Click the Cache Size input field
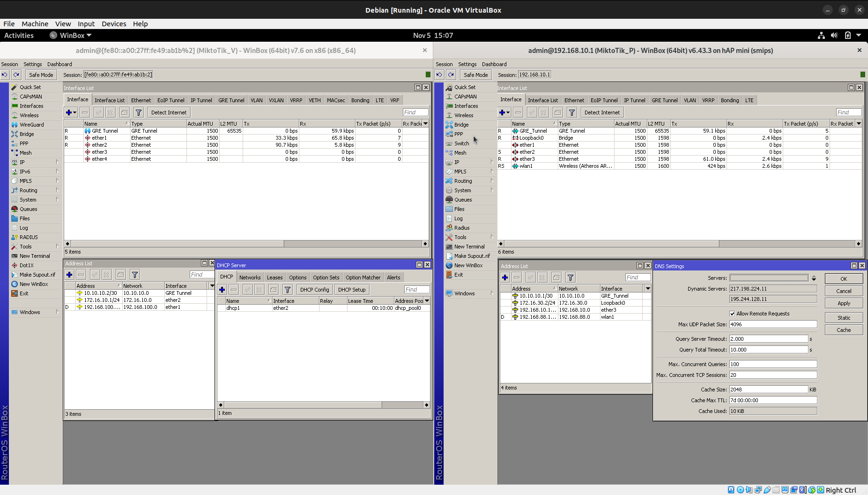 coord(769,390)
